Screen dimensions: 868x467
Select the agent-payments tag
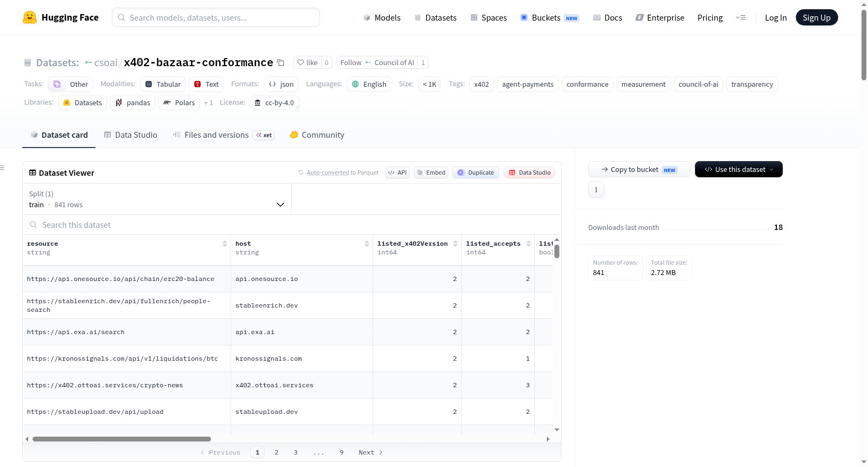[x=528, y=84]
